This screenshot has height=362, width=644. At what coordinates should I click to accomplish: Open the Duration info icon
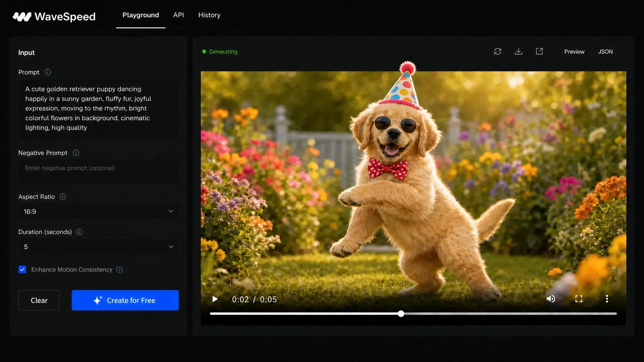79,232
